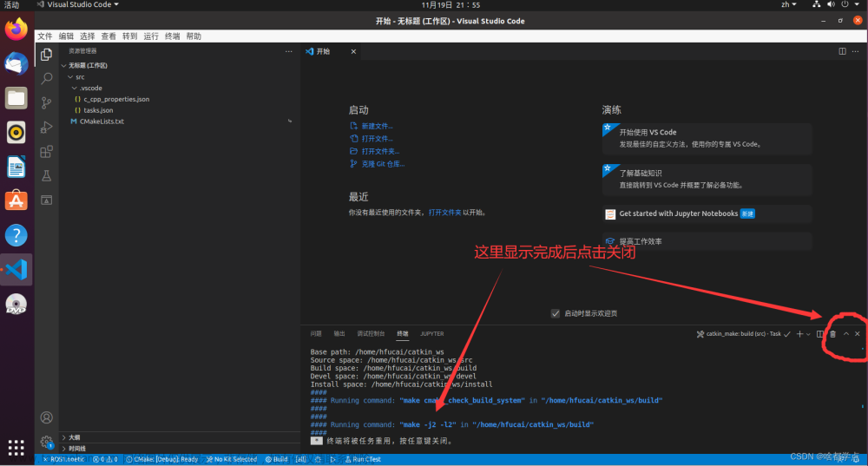
Task: Switch to the 输出 panel tab
Action: pyautogui.click(x=339, y=334)
